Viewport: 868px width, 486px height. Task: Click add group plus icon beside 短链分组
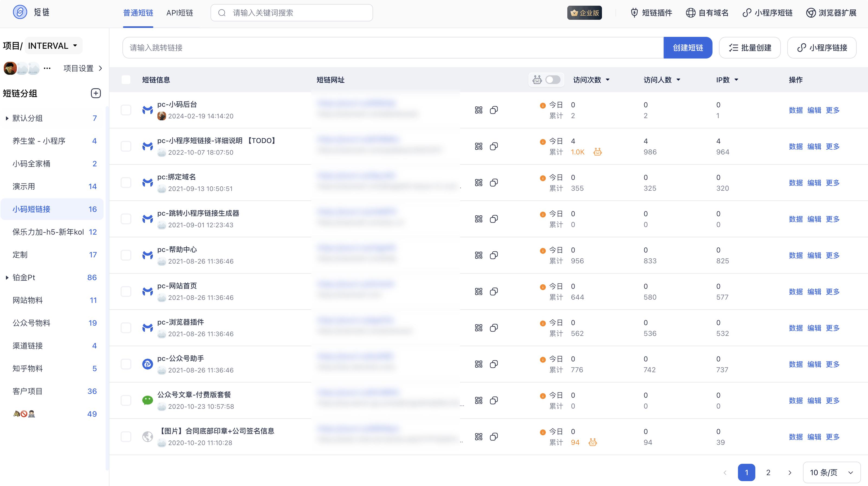click(96, 93)
